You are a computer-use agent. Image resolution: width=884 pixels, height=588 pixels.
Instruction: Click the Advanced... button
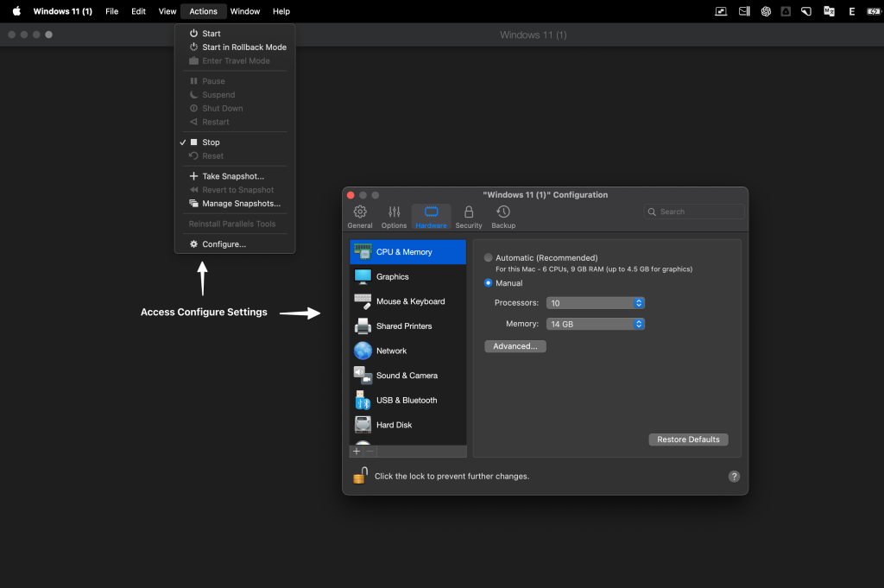(x=515, y=346)
